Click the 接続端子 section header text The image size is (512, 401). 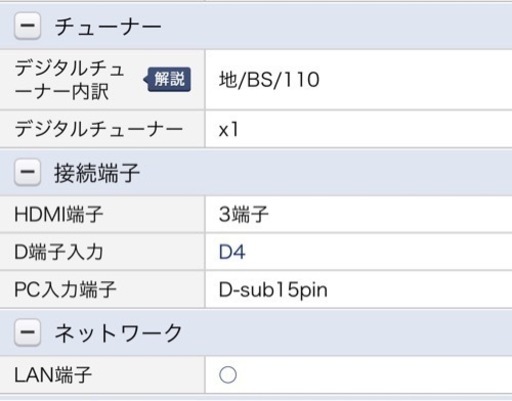(x=97, y=173)
